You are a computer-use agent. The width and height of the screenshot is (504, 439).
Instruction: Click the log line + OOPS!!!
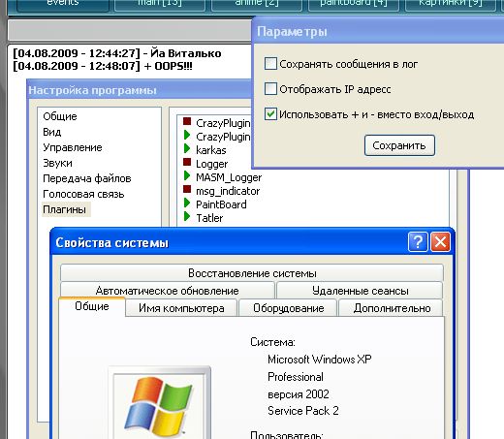click(103, 66)
